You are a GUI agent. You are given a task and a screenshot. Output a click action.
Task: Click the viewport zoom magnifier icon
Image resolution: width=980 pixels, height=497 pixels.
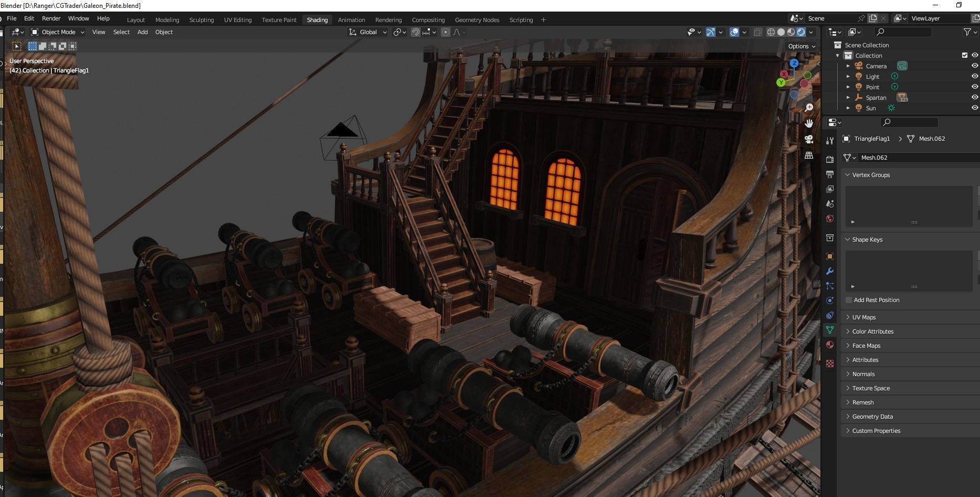click(809, 107)
